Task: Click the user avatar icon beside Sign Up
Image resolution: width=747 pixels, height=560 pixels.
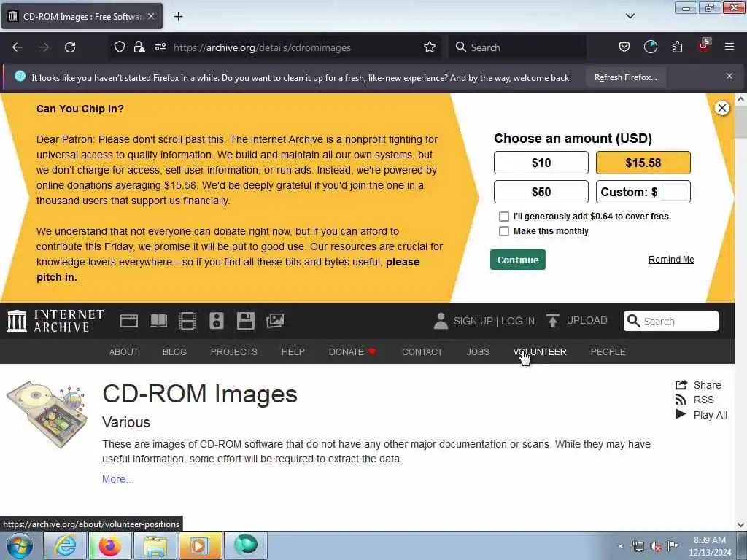Action: coord(441,321)
